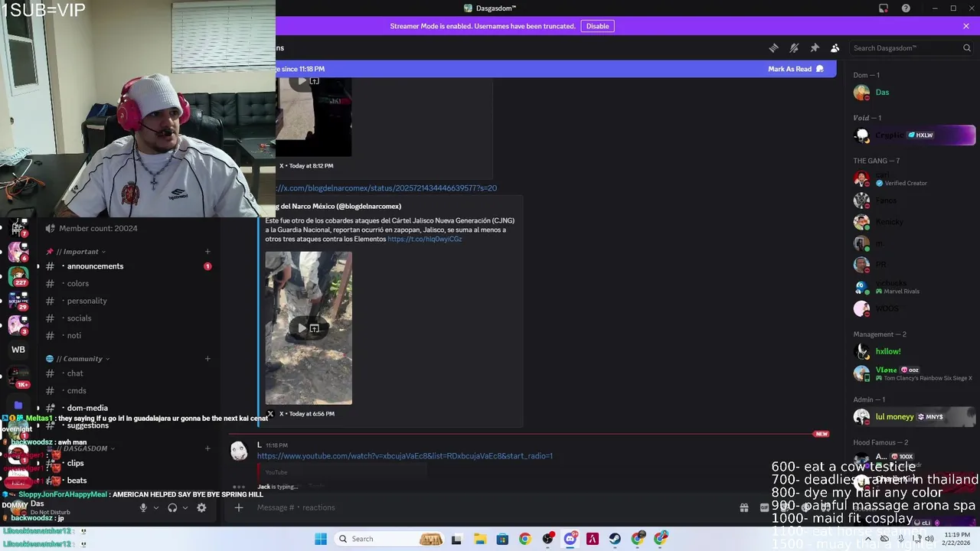Open the t.co link in embed
This screenshot has width=980, height=551.
[x=424, y=239]
